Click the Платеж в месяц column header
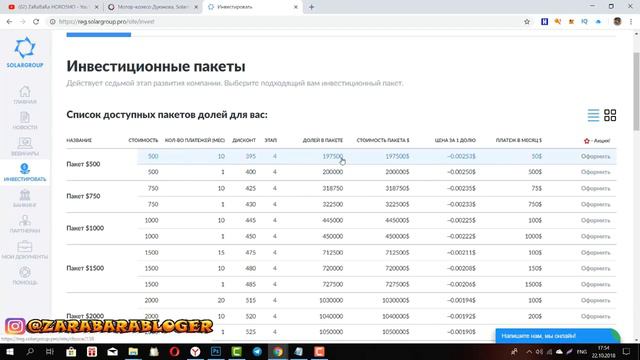This screenshot has width=640, height=360. click(x=518, y=140)
